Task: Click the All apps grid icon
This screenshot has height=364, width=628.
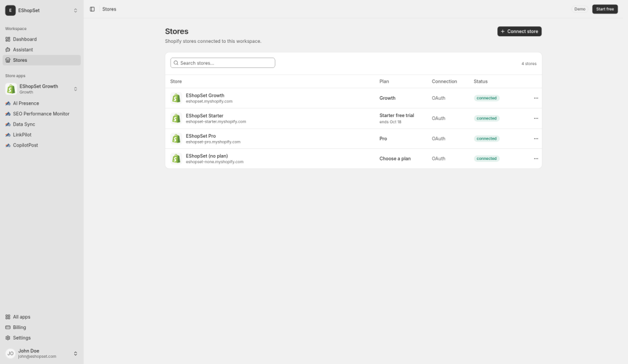Action: (7, 317)
